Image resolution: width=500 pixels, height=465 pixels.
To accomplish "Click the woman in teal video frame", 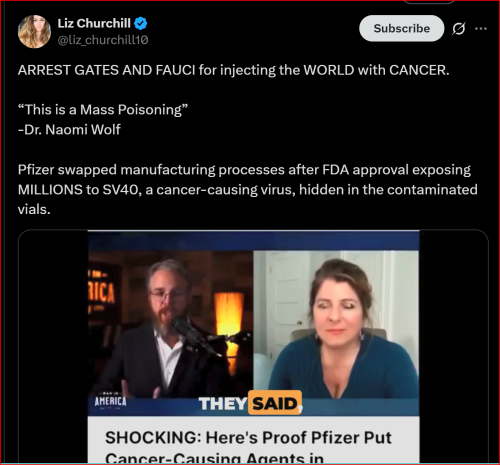I will pyautogui.click(x=336, y=323).
